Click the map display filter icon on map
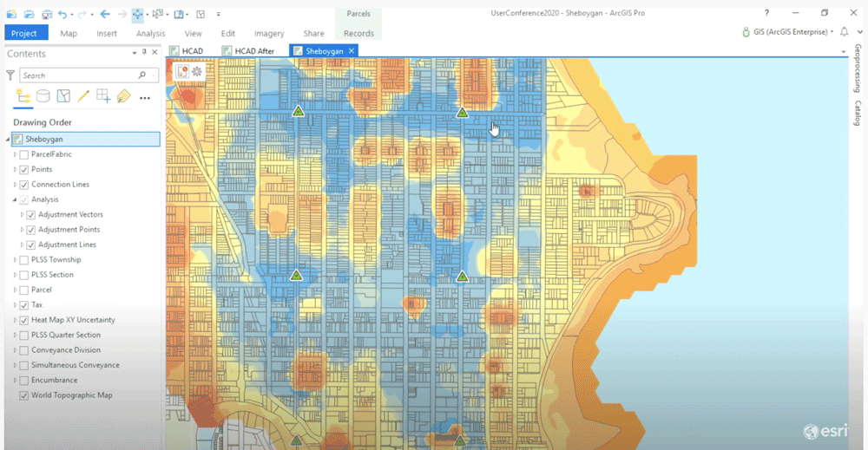868x450 pixels. coord(182,71)
